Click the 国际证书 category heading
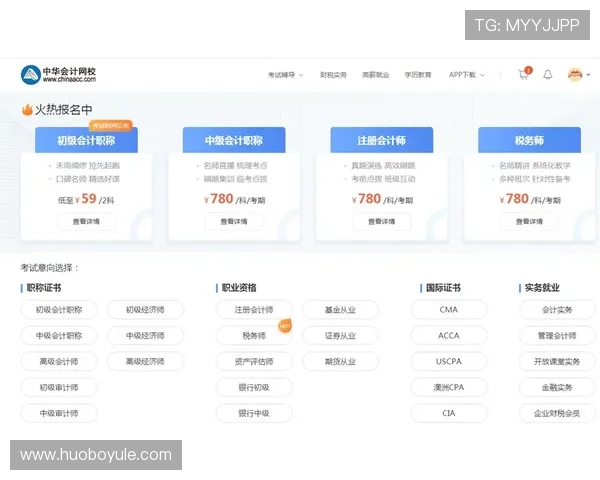 pyautogui.click(x=443, y=288)
